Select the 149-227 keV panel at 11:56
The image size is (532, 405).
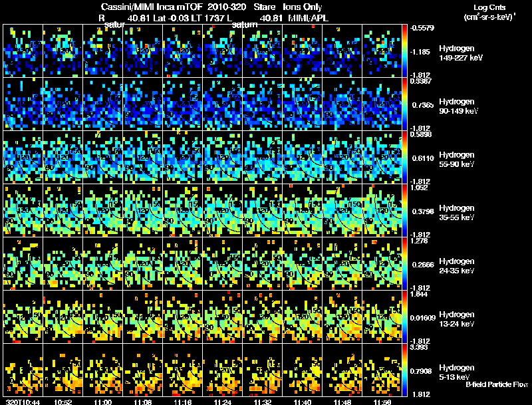(x=382, y=51)
